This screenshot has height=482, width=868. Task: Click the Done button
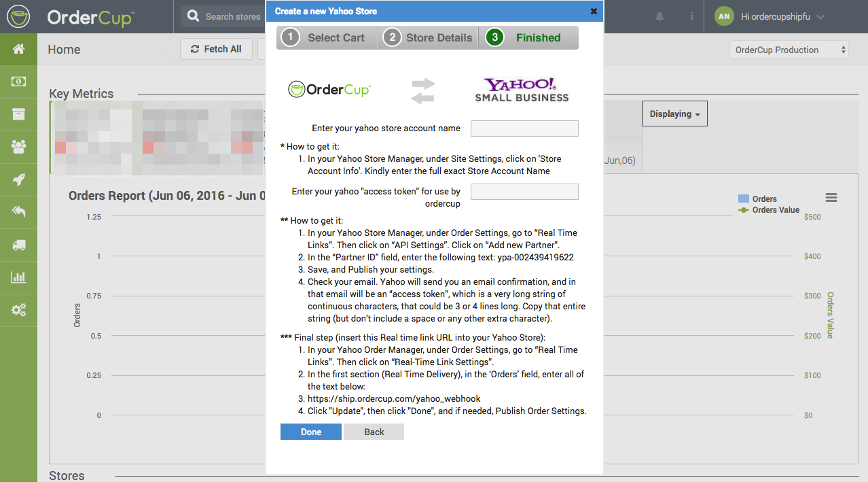click(311, 432)
